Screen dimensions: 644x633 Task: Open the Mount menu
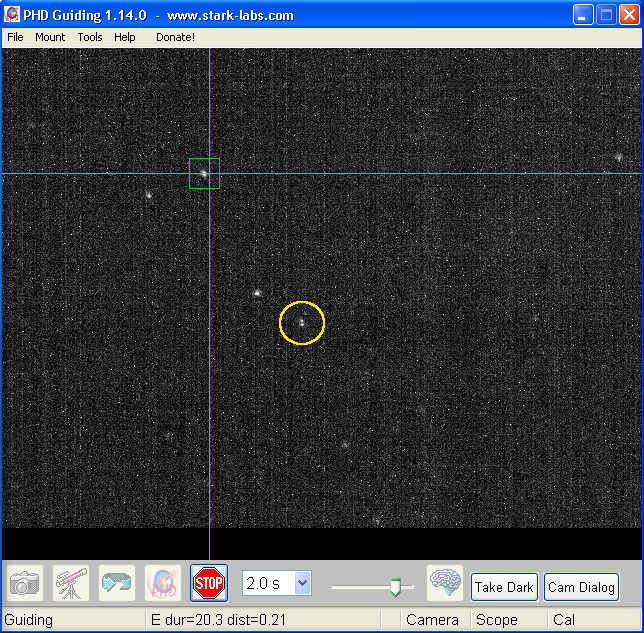pos(50,37)
